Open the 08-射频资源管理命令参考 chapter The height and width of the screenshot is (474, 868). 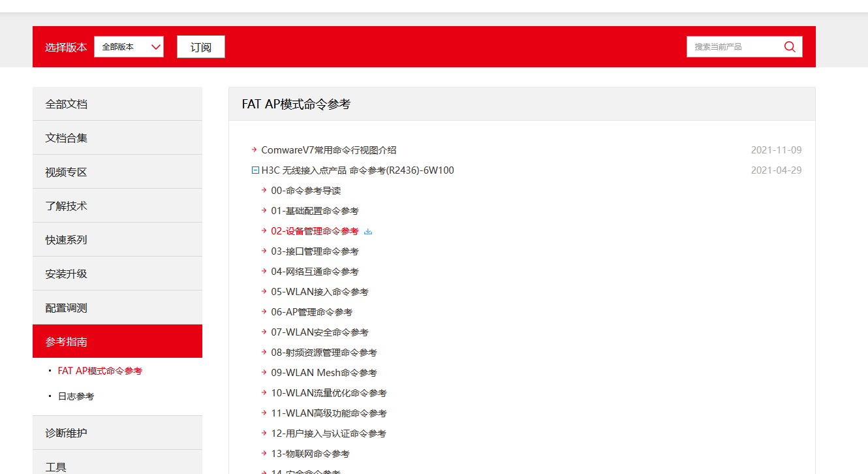(324, 353)
